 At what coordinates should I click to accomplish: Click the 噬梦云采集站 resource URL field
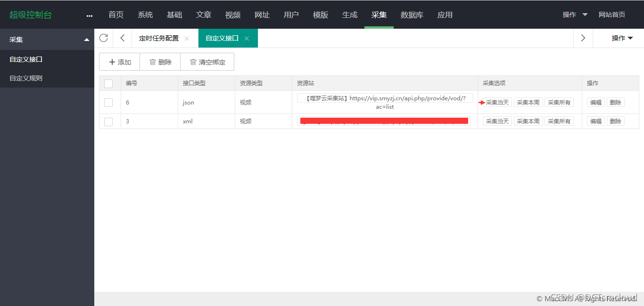tap(385, 102)
